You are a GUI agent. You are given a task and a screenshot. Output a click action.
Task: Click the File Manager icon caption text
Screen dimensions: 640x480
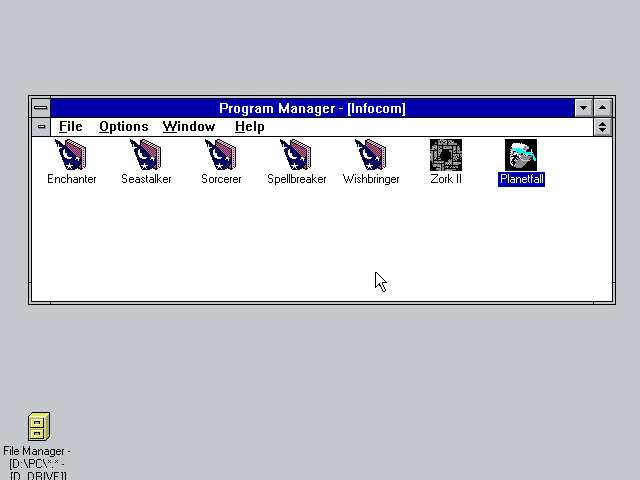click(x=37, y=463)
